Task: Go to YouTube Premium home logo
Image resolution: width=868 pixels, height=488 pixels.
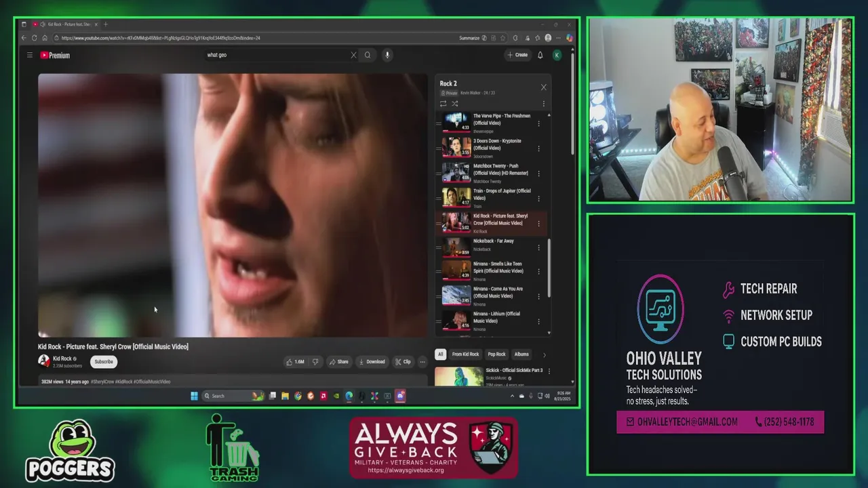Action: (55, 56)
